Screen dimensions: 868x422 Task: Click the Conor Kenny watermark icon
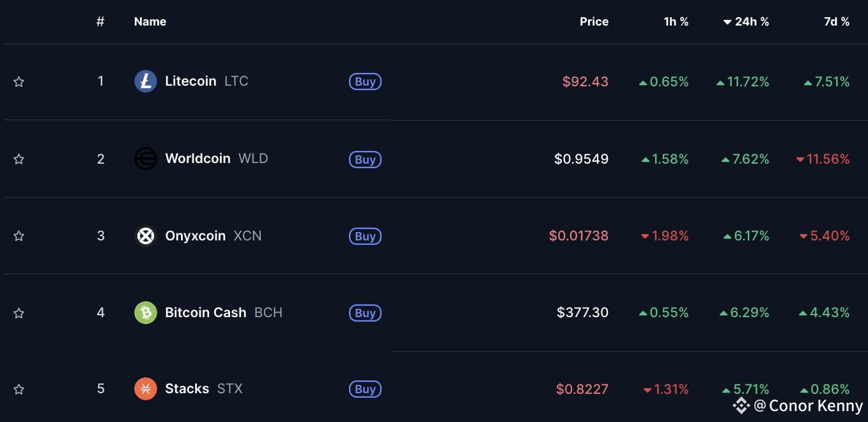741,405
